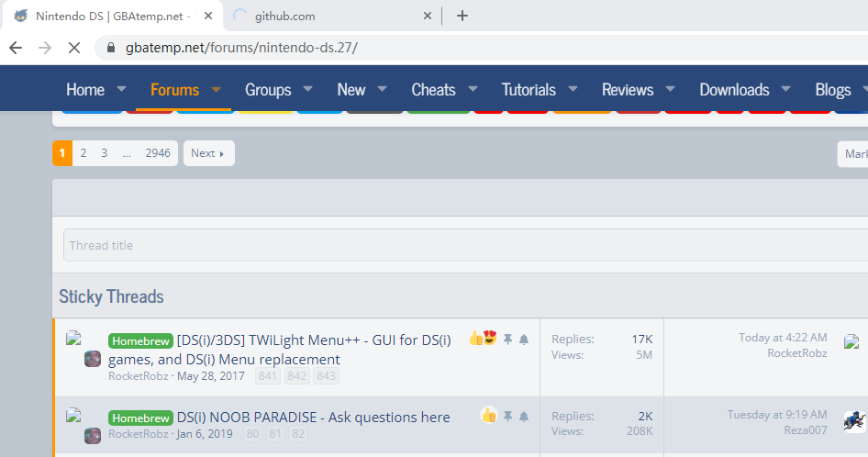
Task: Click the address bar URL
Action: click(241, 48)
